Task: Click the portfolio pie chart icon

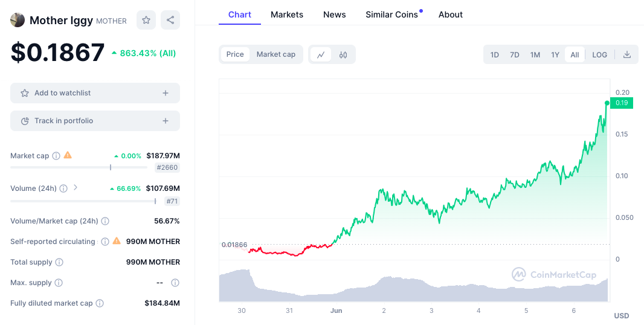Action: [x=25, y=121]
